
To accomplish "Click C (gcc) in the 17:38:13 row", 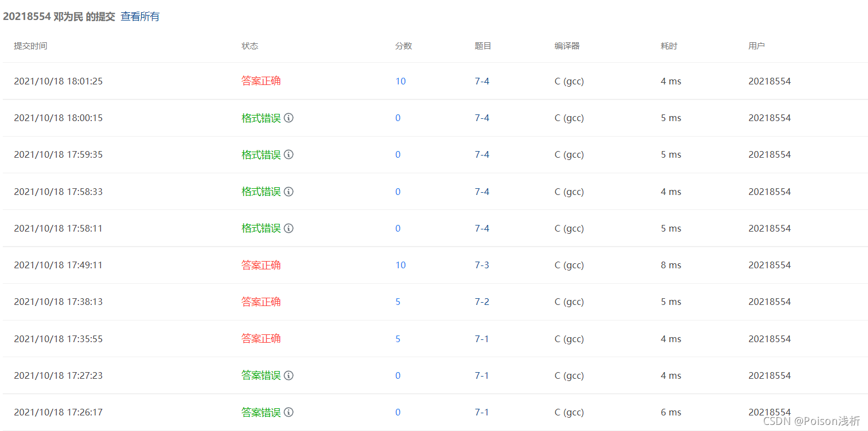I will (x=569, y=302).
